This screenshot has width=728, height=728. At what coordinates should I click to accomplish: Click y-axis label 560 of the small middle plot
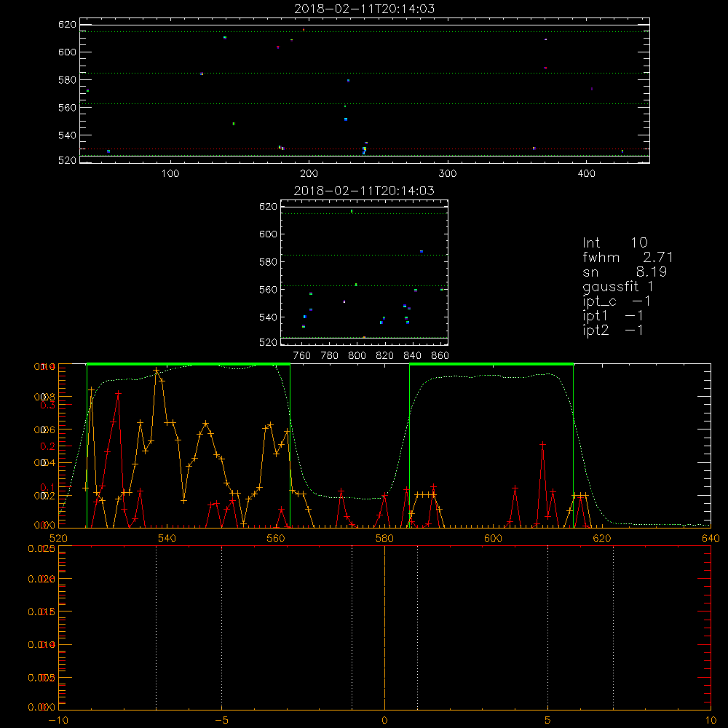268,290
